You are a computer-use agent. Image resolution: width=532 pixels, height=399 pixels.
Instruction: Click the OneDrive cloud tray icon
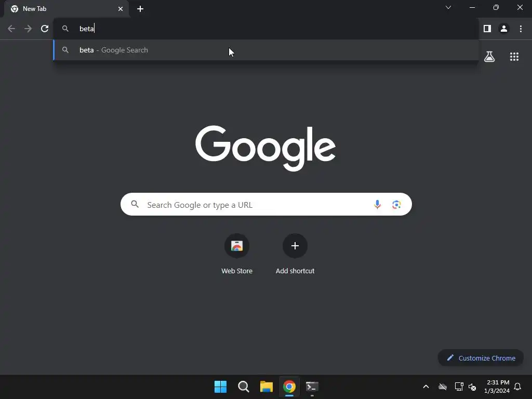443,387
